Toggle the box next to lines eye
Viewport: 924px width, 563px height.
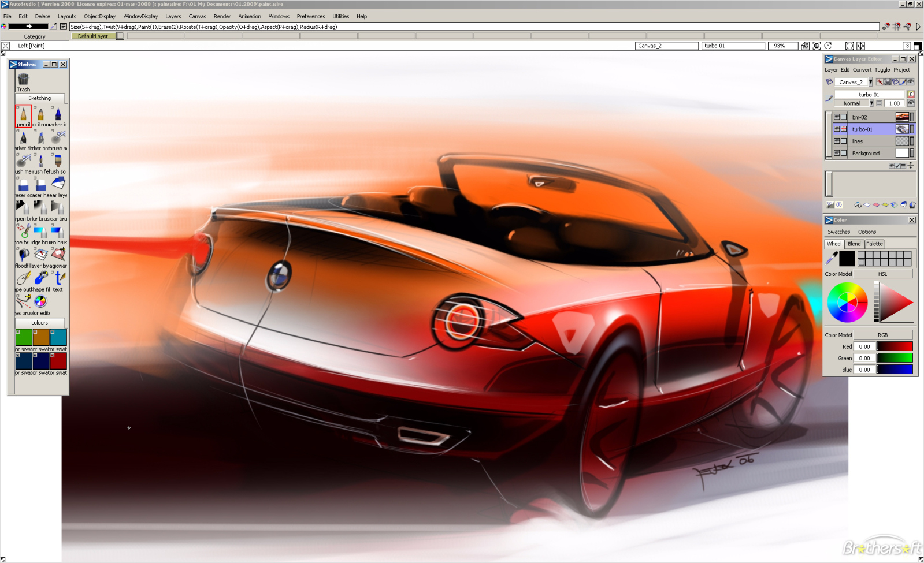(844, 141)
